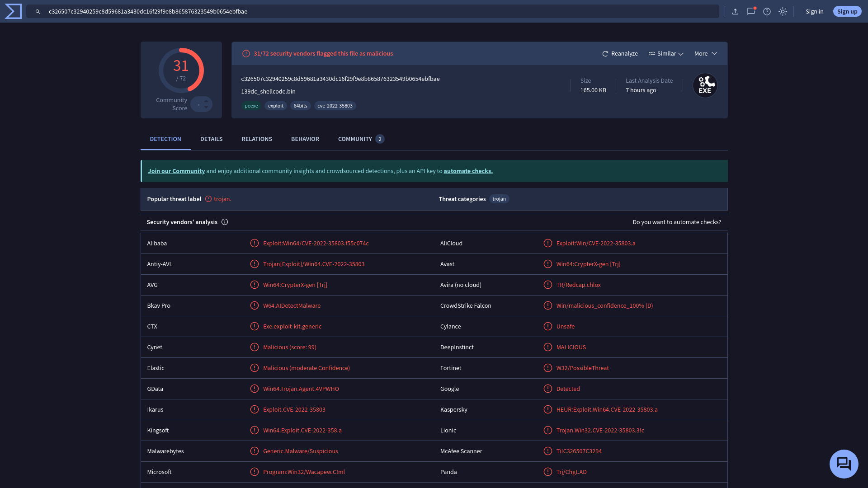This screenshot has height=488, width=868.
Task: Open the help question mark icon
Action: tap(767, 12)
